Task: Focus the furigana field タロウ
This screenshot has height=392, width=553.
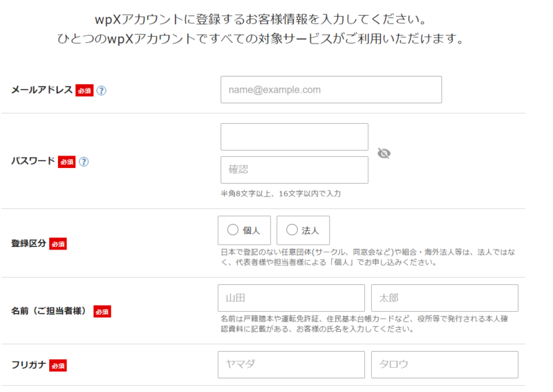Action: point(444,364)
